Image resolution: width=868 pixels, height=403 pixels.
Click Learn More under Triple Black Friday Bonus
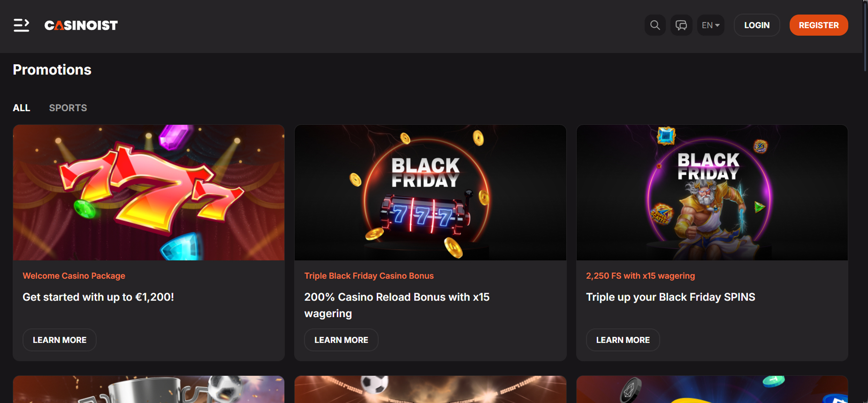click(341, 340)
